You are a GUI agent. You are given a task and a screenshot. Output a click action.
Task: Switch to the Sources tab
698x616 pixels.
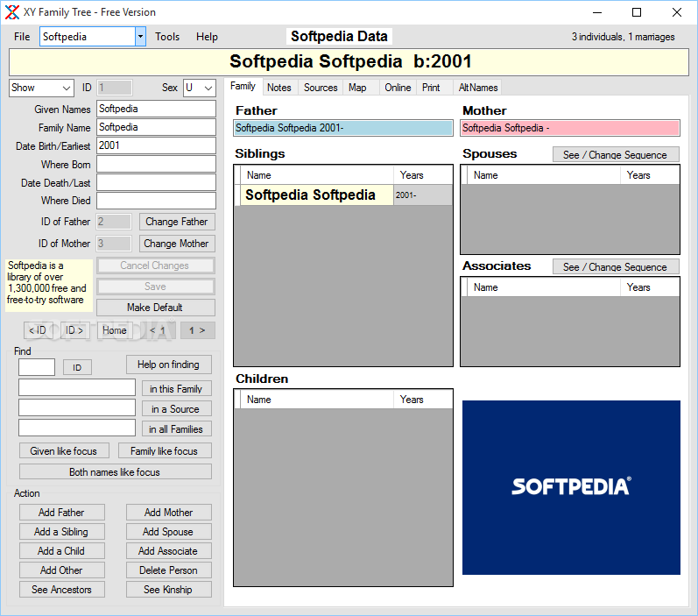point(321,88)
